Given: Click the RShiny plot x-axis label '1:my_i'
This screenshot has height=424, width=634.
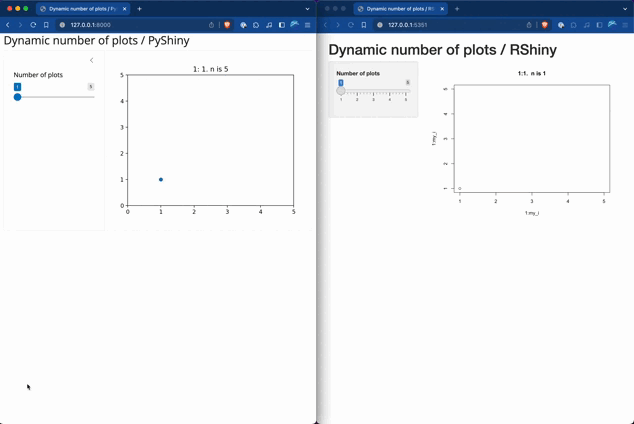Looking at the screenshot, I should click(532, 213).
